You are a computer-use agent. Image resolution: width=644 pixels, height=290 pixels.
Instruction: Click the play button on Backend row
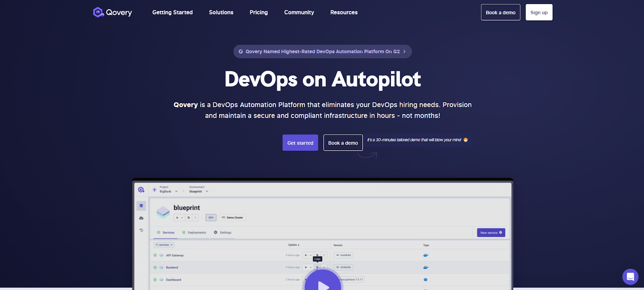(306, 267)
